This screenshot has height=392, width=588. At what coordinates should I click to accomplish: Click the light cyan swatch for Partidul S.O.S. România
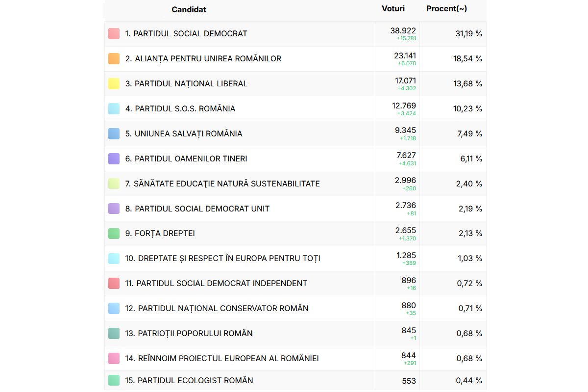[x=114, y=109]
